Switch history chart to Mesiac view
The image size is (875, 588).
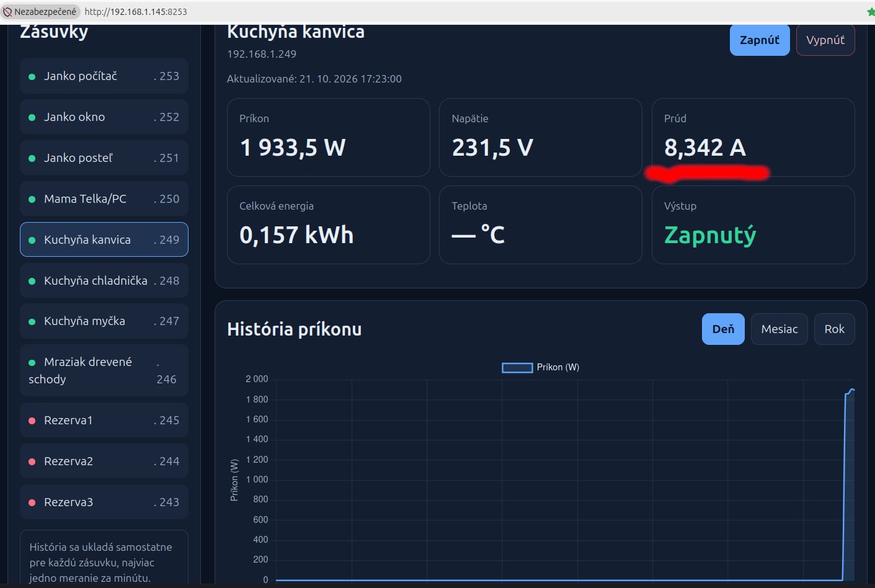click(780, 329)
